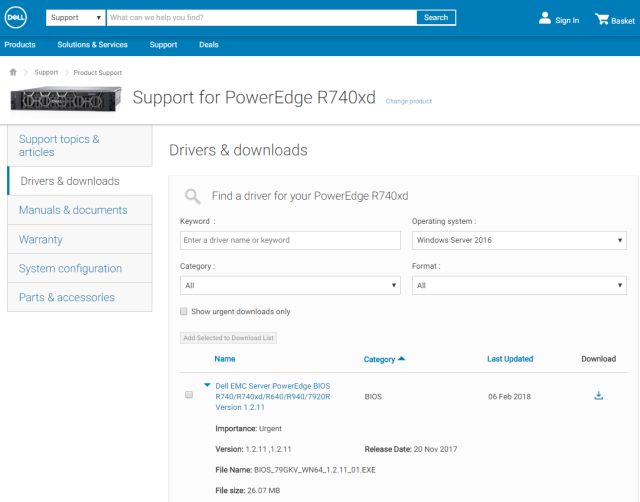Open the Products menu

[x=20, y=45]
